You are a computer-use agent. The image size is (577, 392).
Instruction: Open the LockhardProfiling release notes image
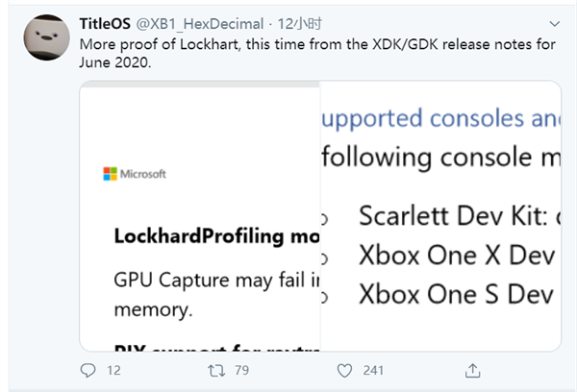click(x=200, y=216)
